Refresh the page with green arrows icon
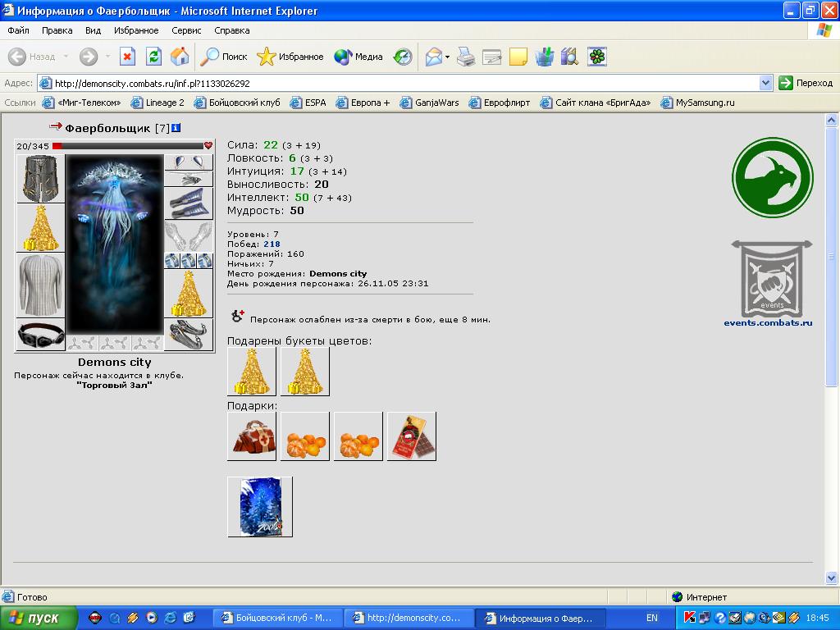 tap(153, 57)
